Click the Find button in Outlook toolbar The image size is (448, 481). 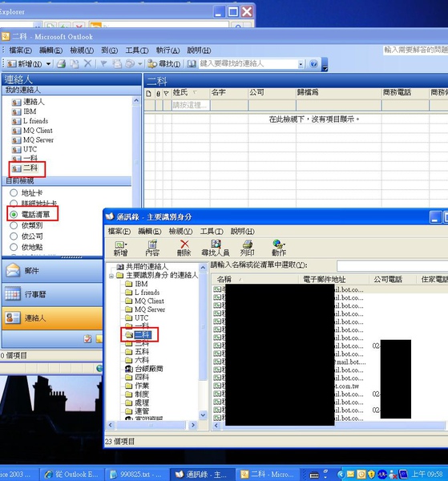(164, 64)
